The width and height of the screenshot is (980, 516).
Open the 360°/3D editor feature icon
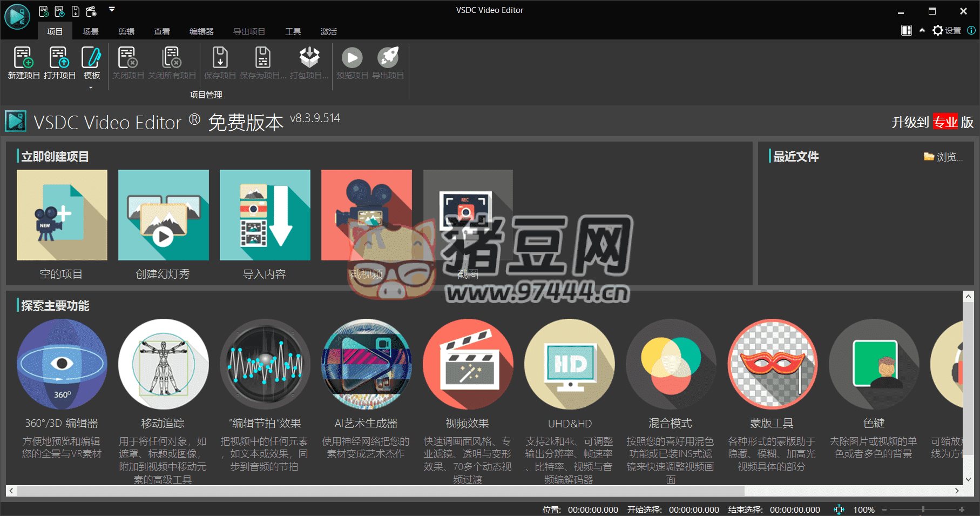(62, 364)
